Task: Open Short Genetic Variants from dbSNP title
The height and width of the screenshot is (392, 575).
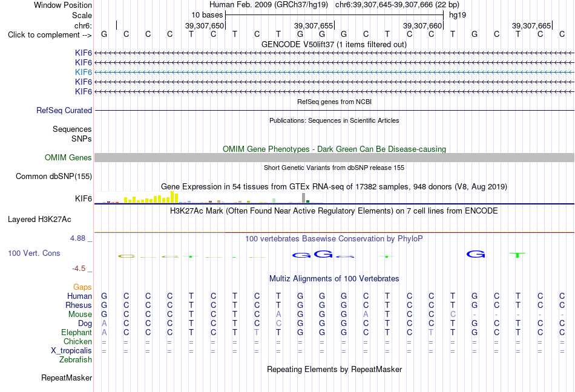Action: [334, 168]
